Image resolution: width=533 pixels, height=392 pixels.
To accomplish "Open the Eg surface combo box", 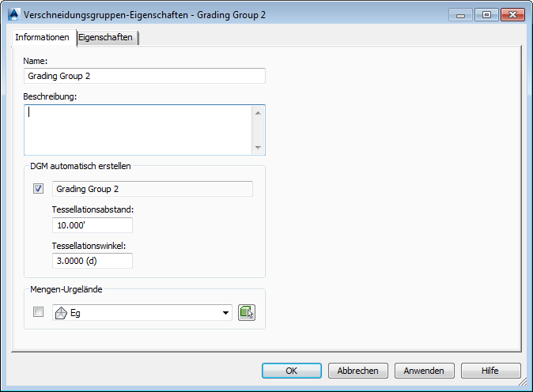I will tap(142, 313).
